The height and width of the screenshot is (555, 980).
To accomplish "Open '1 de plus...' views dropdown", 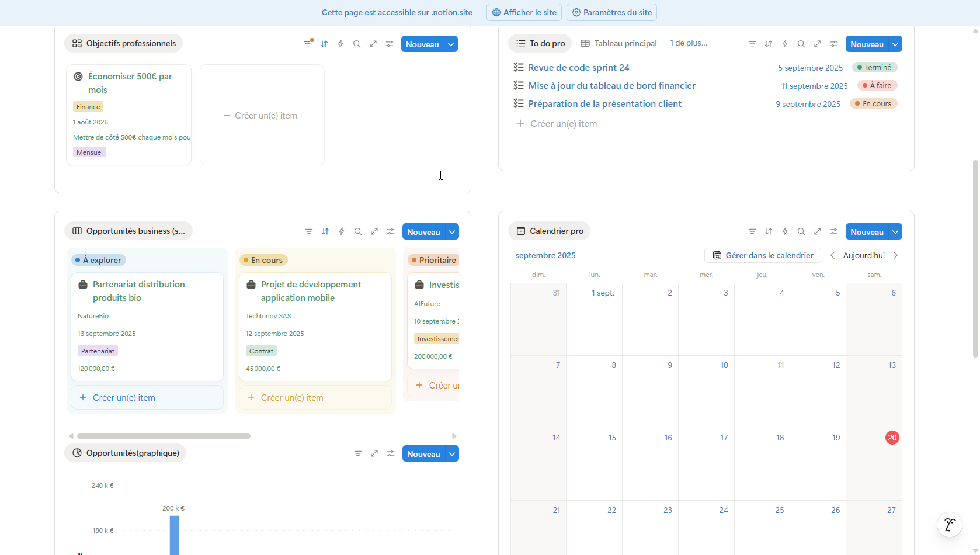I will point(688,43).
